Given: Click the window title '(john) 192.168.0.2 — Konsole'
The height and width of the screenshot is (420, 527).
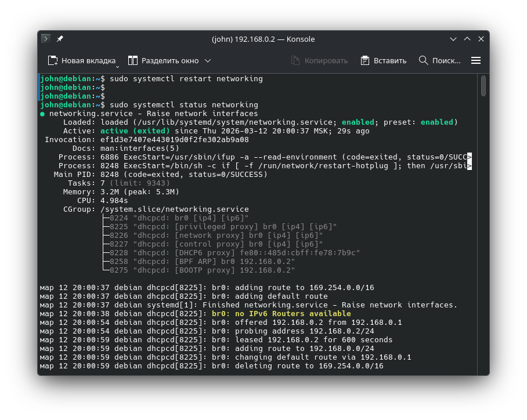Looking at the screenshot, I should 263,39.
